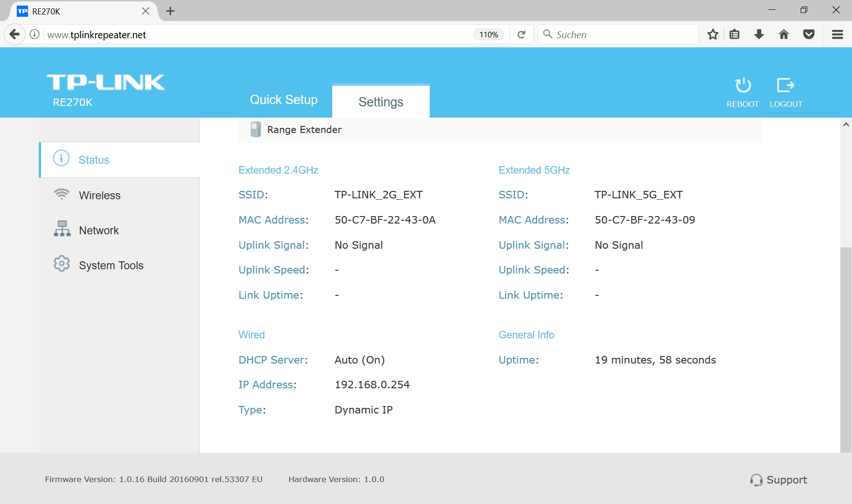Screen dimensions: 852x504
Task: Open Network settings in the sidebar
Action: click(98, 231)
